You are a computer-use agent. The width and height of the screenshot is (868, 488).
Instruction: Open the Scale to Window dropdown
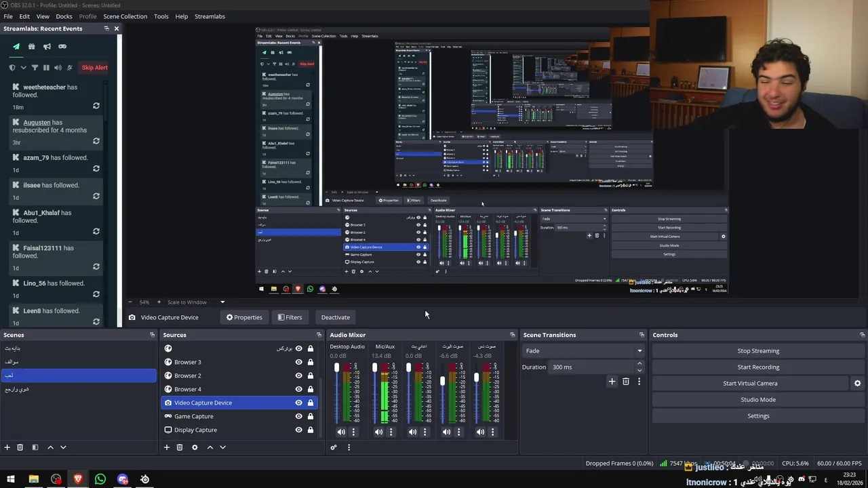coord(222,302)
